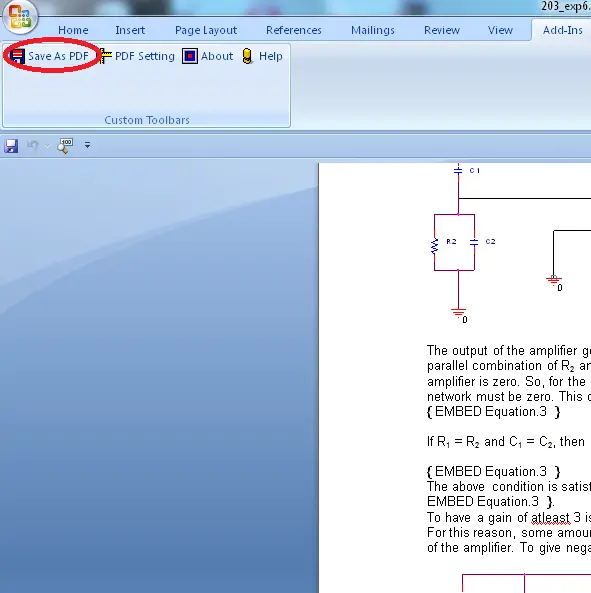This screenshot has width=591, height=593.
Task: Save document with Quick Access floppy icon
Action: pyautogui.click(x=11, y=146)
